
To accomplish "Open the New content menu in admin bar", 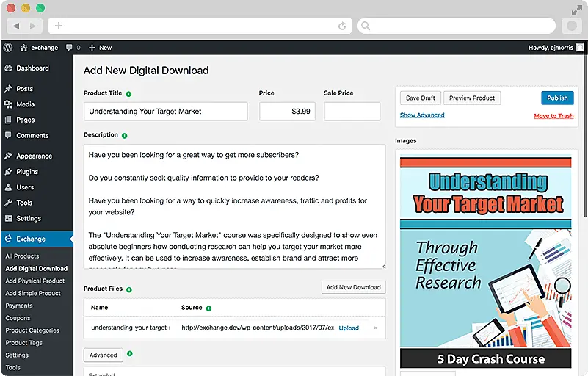I will [101, 47].
